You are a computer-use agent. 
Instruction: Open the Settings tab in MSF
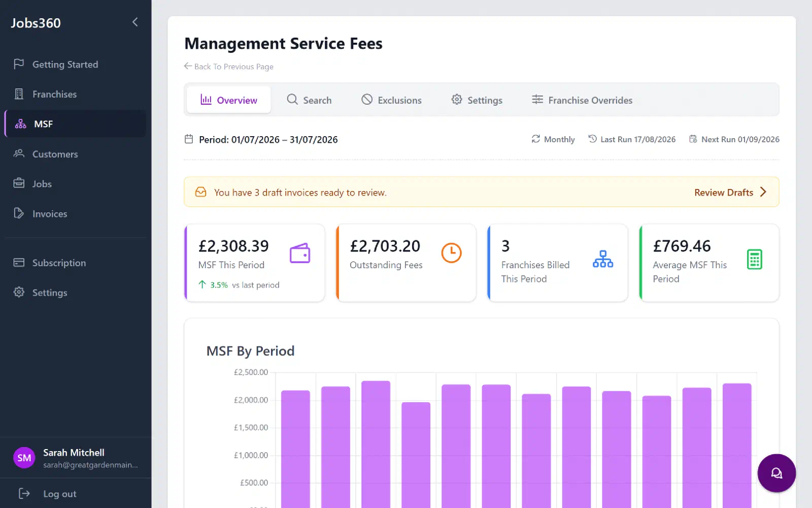(x=477, y=100)
